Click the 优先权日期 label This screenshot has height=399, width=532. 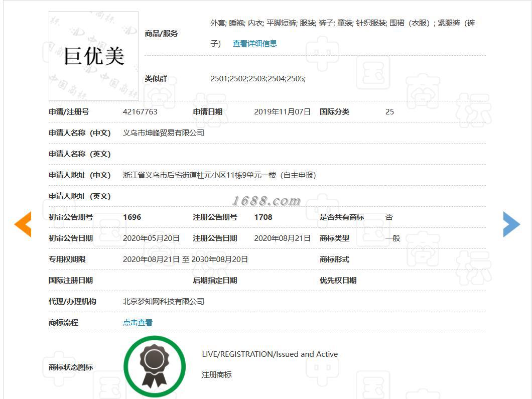[338, 280]
